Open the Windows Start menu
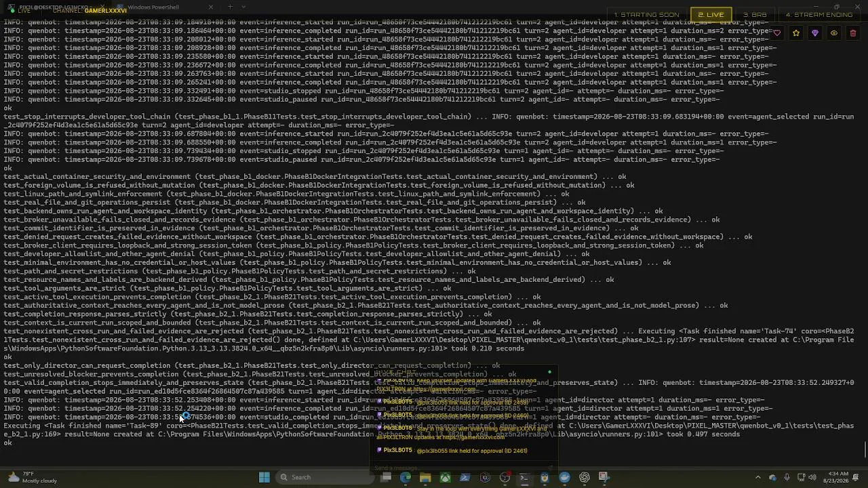 (x=264, y=477)
